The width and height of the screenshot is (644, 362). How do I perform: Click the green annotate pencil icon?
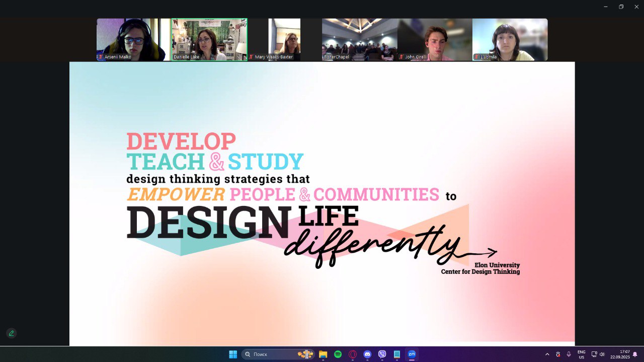click(x=11, y=333)
